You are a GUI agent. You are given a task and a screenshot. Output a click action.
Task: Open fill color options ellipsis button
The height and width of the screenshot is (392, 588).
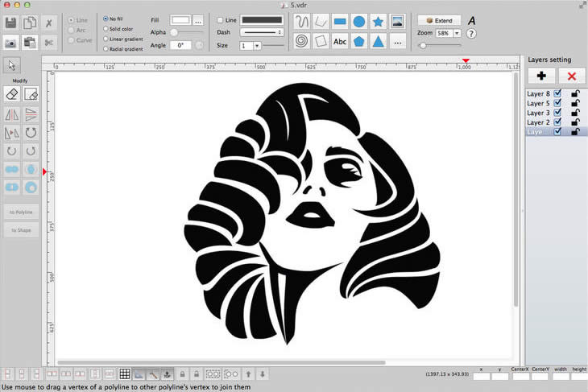tap(198, 21)
